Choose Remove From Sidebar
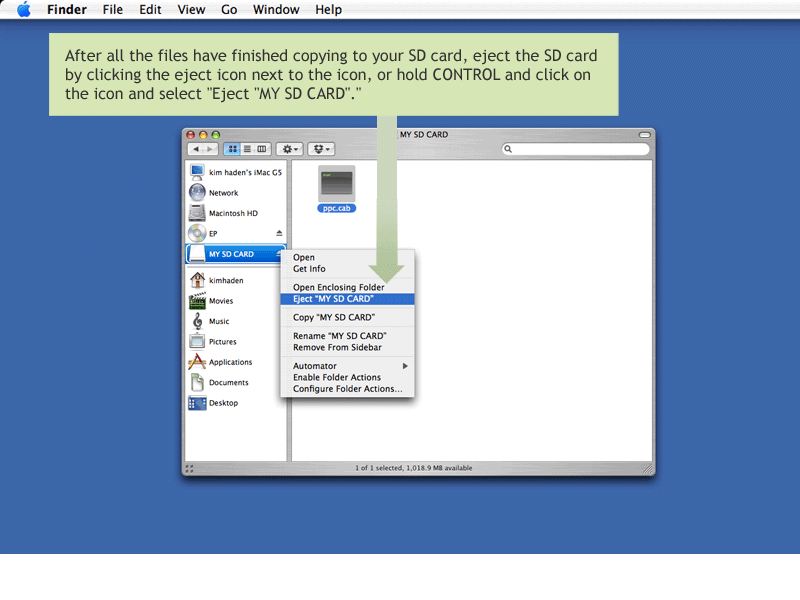 [347, 347]
